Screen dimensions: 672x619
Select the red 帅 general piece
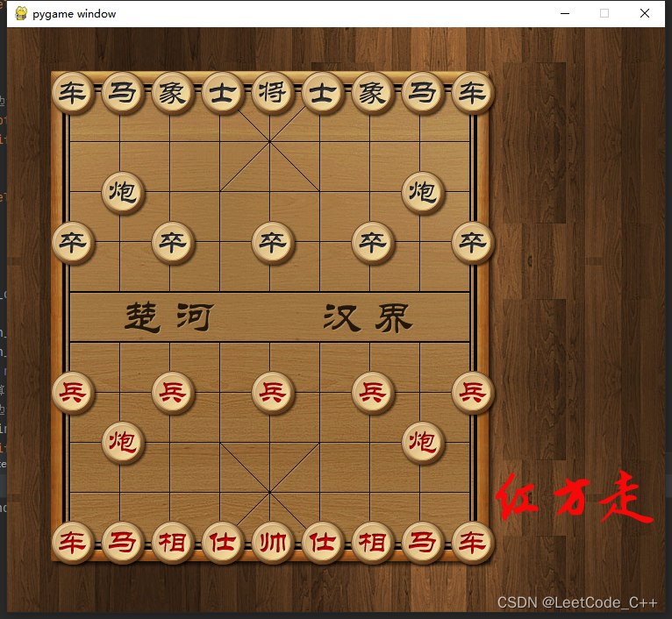pyautogui.click(x=273, y=543)
